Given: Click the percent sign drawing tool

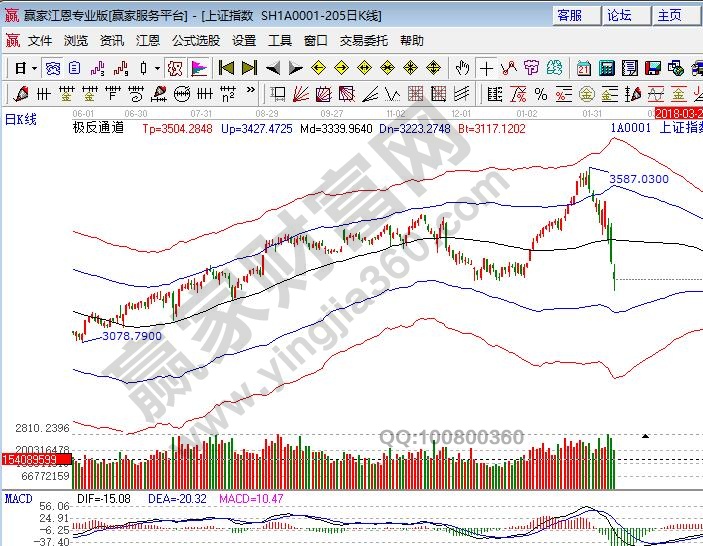Looking at the screenshot, I should 540,94.
